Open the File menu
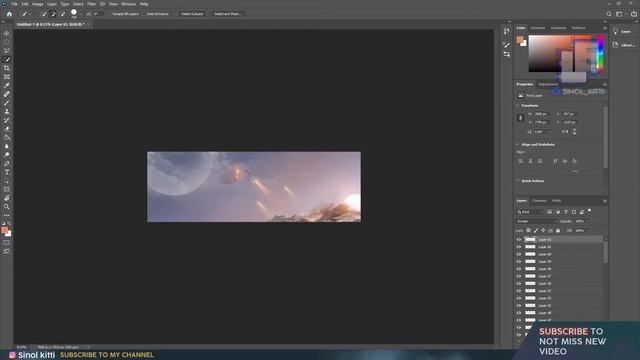This screenshot has width=640, height=360. [x=14, y=4]
